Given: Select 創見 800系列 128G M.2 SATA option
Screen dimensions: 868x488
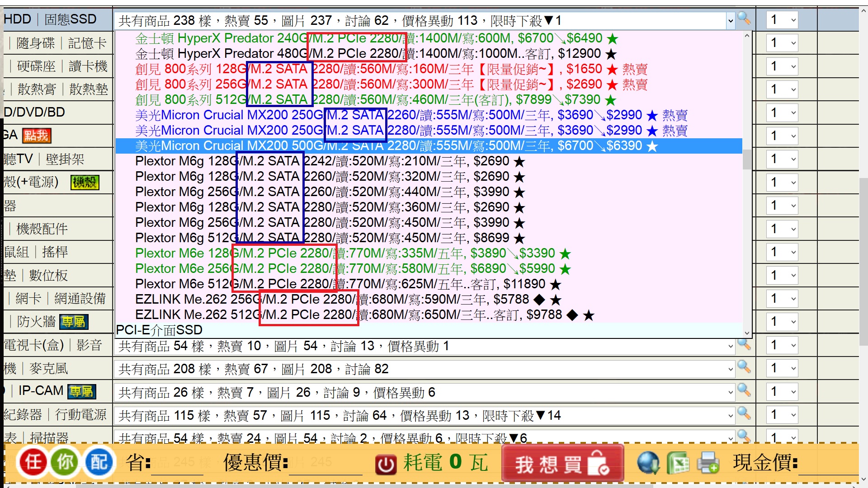Looking at the screenshot, I should pos(429,69).
